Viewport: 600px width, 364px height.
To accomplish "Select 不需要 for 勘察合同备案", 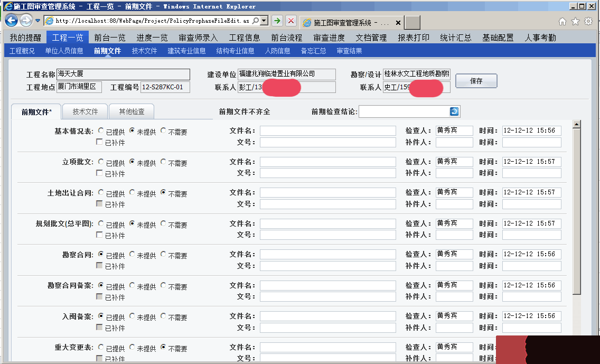I will coord(163,285).
